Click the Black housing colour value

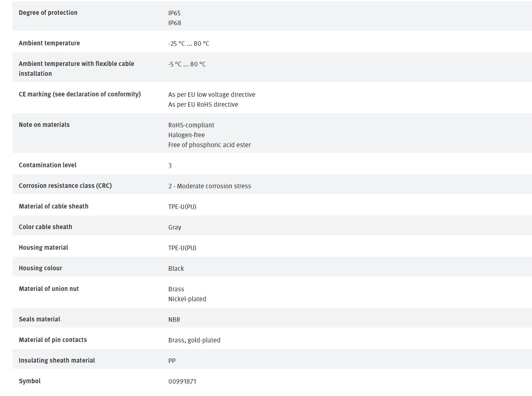(x=176, y=269)
